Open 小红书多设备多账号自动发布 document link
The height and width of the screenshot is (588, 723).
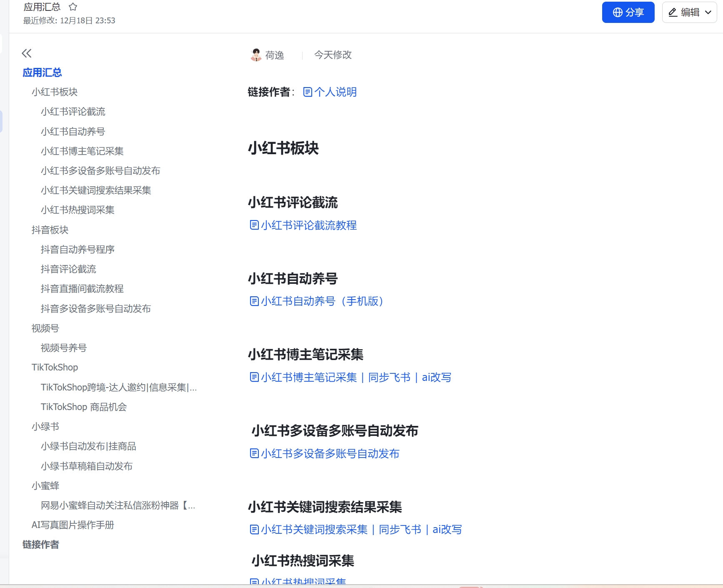pos(330,453)
